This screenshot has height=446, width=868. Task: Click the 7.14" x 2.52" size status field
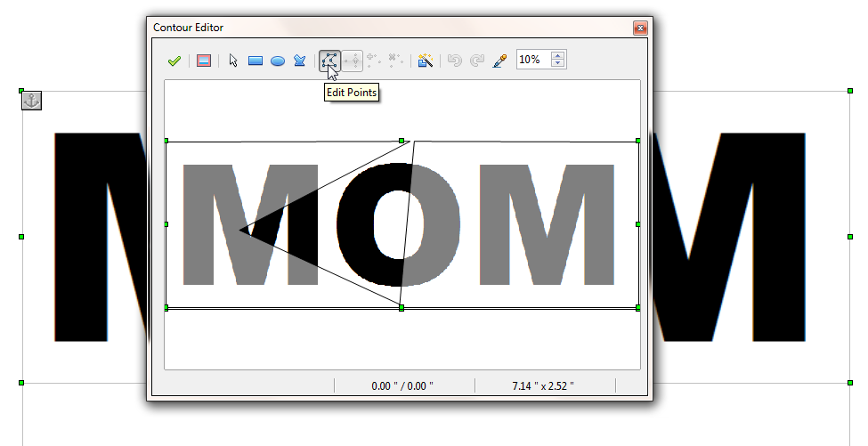tap(545, 385)
